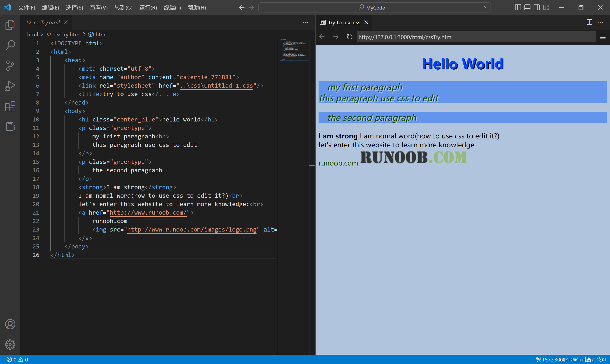Click the Port: 3000 status bar item
Screen dimensions: 610x364
[551, 359]
